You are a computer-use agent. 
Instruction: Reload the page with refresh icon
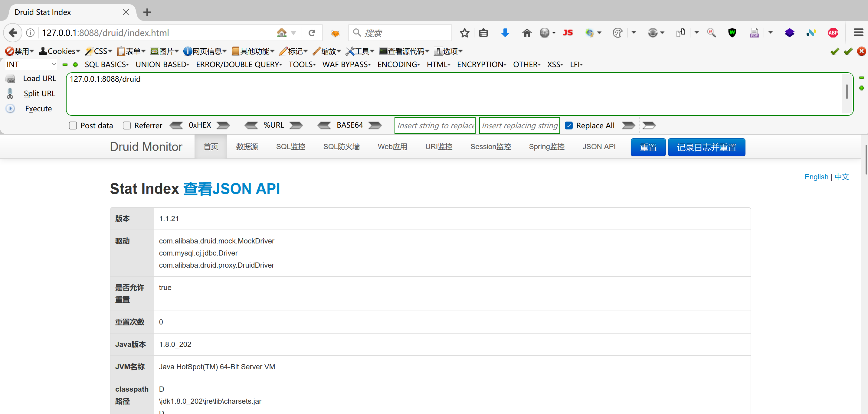(312, 33)
